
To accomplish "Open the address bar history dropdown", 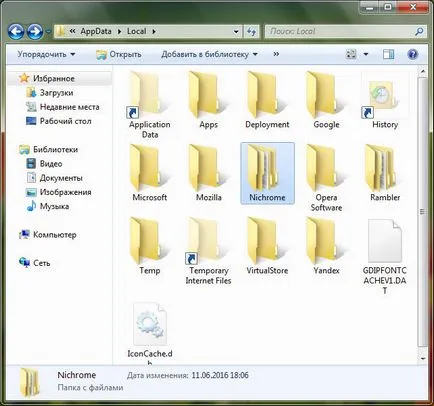I will 236,32.
